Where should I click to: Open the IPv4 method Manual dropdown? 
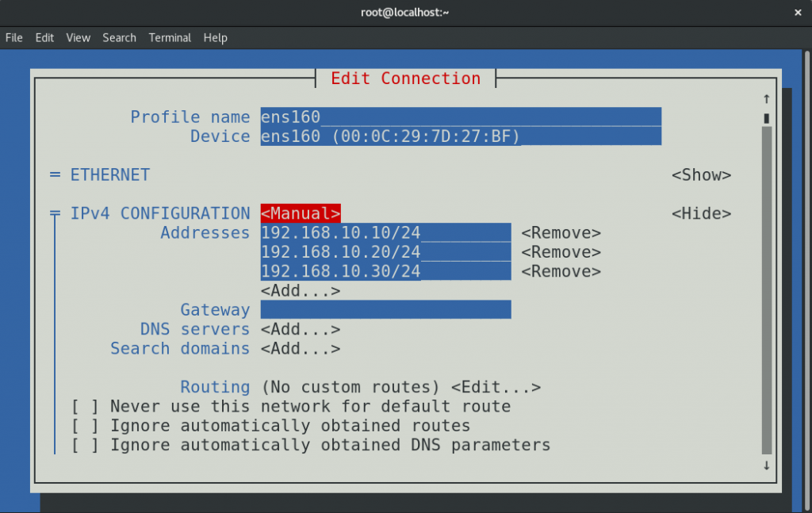tap(301, 213)
